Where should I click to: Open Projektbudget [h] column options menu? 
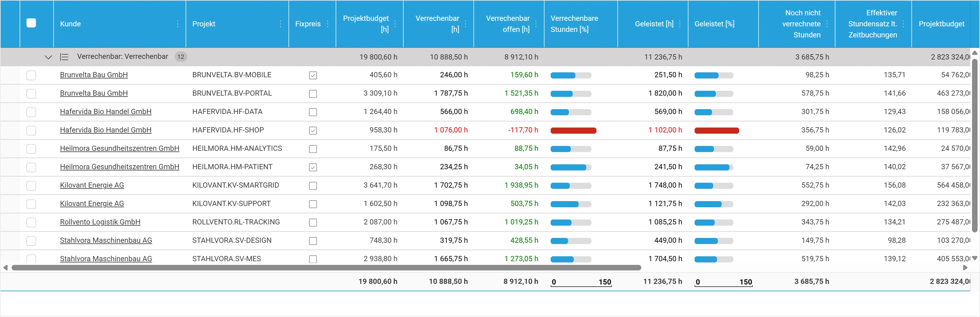(x=395, y=24)
